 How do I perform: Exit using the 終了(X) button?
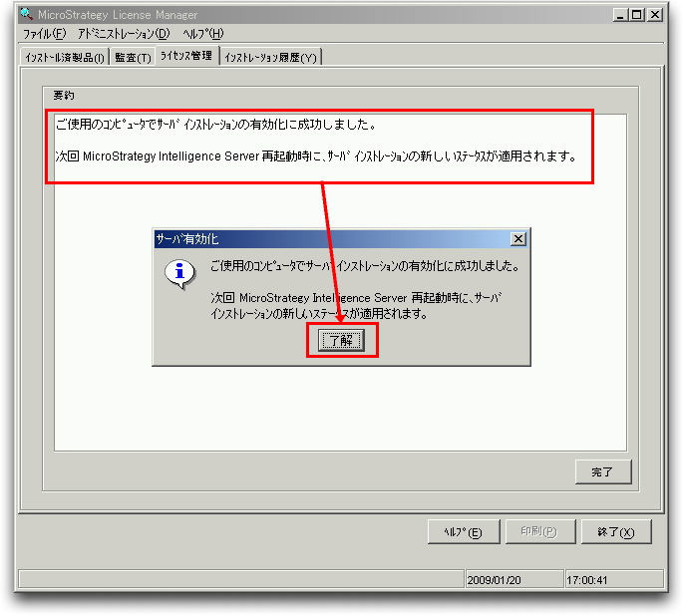pyautogui.click(x=616, y=532)
